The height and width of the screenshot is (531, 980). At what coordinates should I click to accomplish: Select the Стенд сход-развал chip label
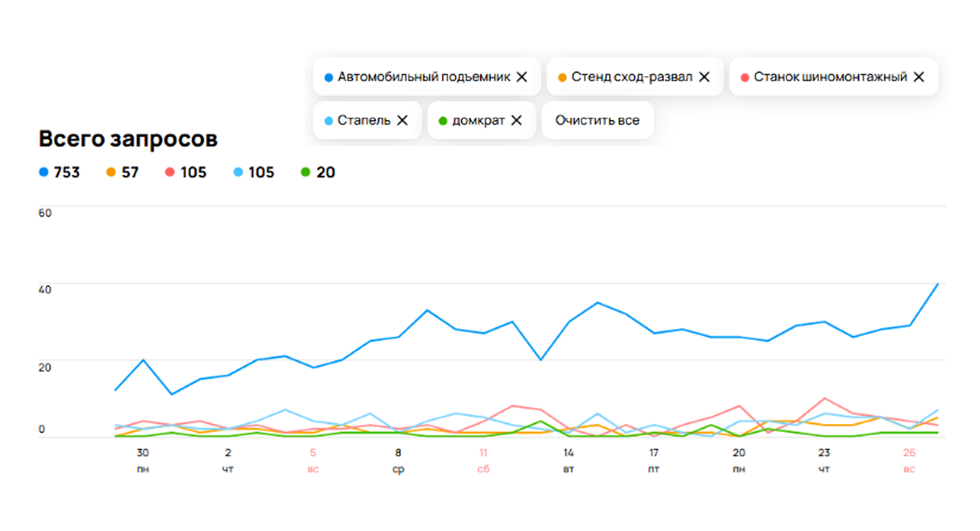632,77
